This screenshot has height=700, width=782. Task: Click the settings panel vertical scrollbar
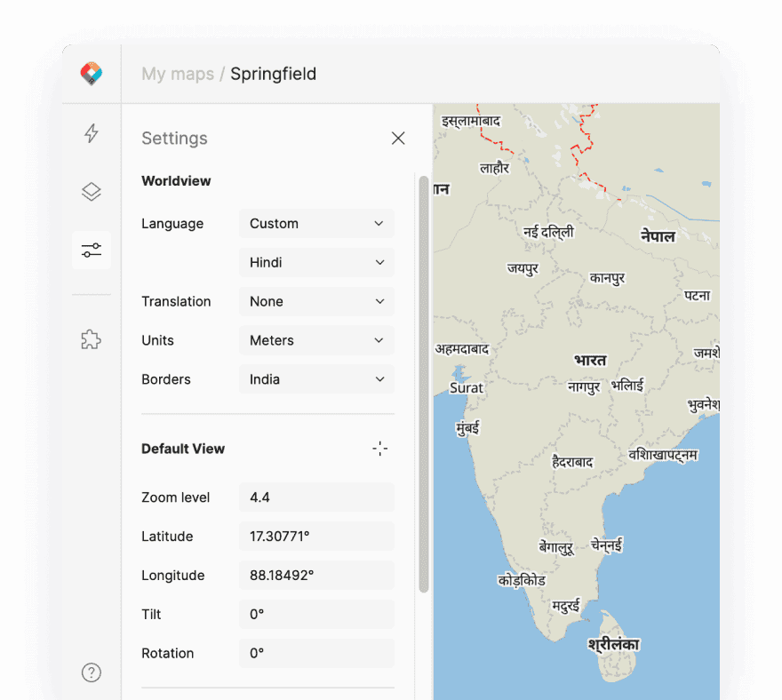424,384
